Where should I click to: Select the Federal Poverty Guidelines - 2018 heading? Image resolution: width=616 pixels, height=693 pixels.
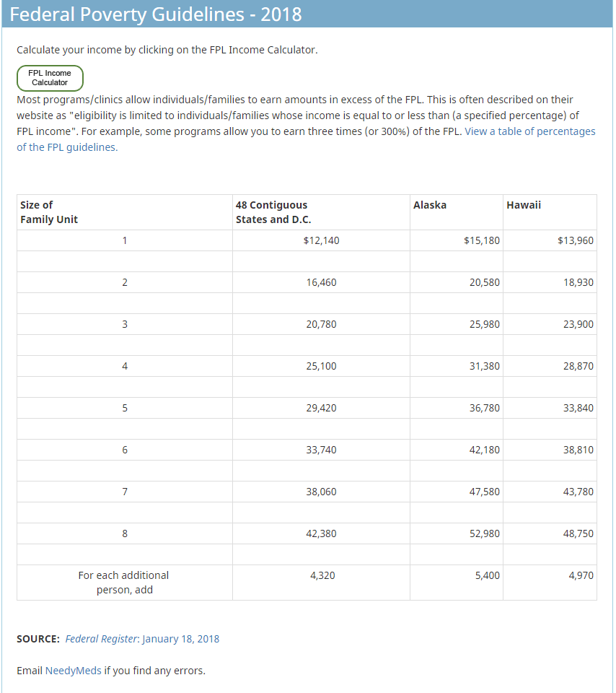tap(156, 14)
